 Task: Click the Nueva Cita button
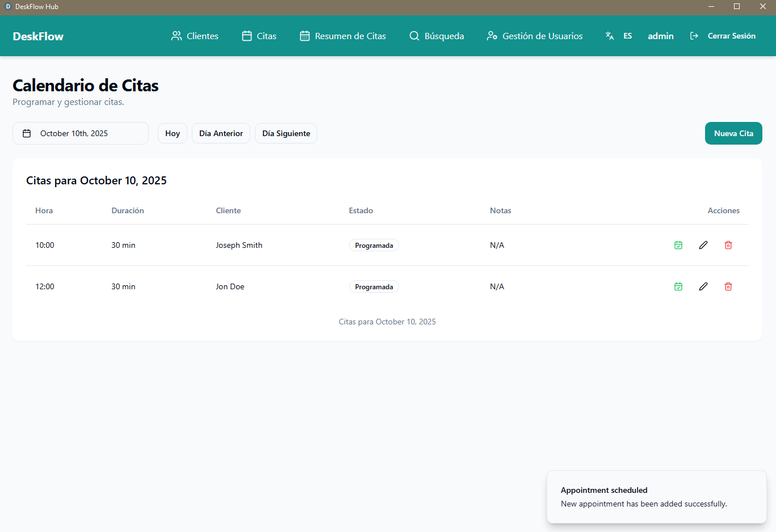pyautogui.click(x=733, y=133)
